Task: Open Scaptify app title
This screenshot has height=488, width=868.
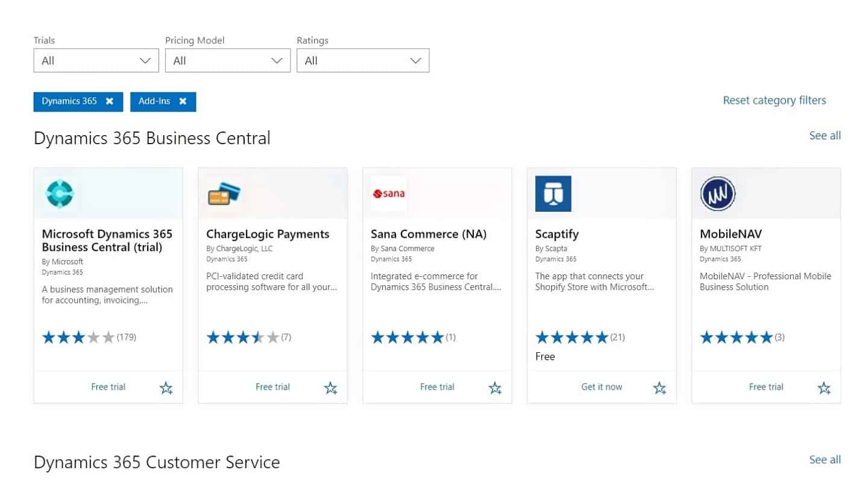Action: pos(557,234)
